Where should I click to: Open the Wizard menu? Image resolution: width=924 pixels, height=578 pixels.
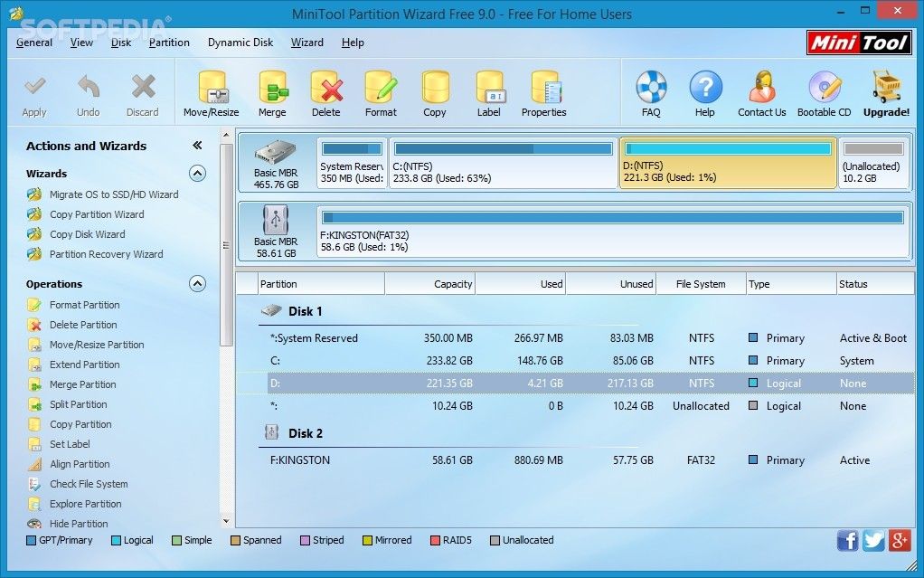[307, 43]
